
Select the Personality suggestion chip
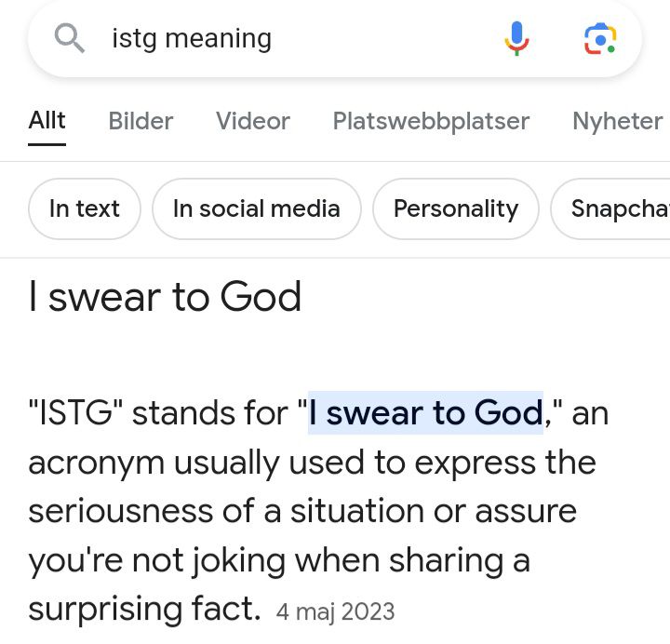[x=456, y=208]
